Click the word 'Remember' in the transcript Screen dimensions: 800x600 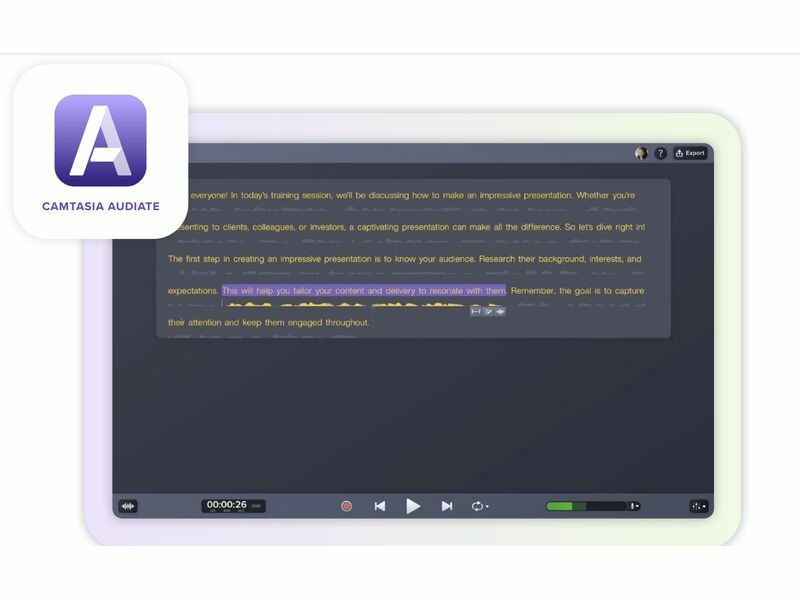tap(533, 290)
